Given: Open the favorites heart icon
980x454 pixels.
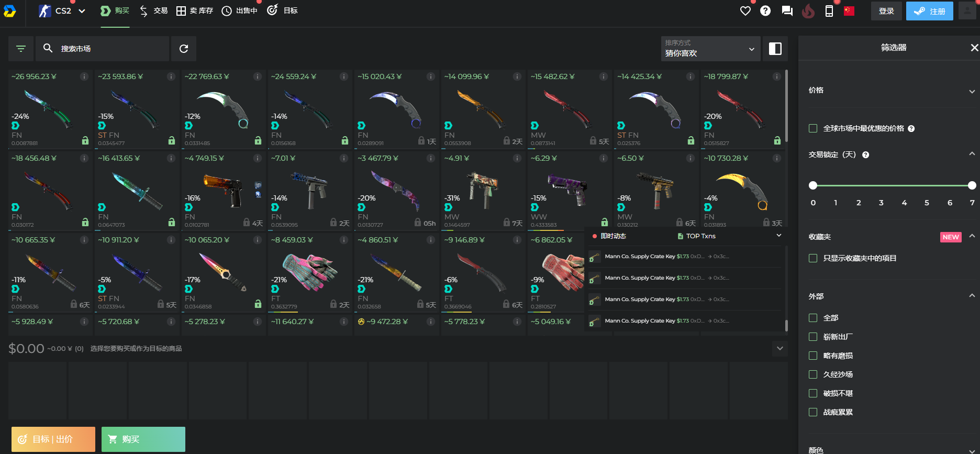Looking at the screenshot, I should (745, 11).
